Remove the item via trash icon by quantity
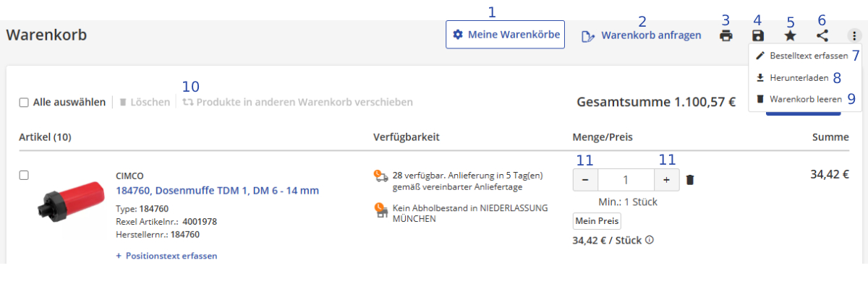 point(690,180)
